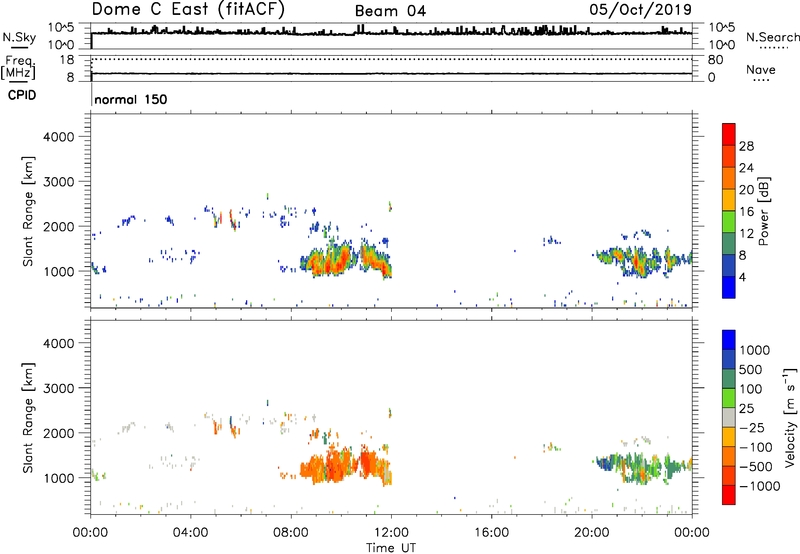Screen dimensions: 800x554
Task: Click the 'Beam 04' label
Action: (390, 11)
